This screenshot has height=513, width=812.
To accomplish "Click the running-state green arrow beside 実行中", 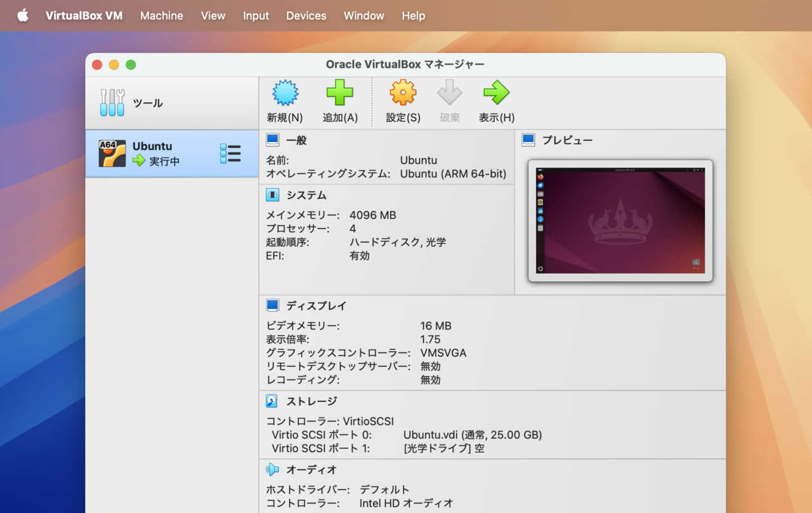I will pos(139,161).
